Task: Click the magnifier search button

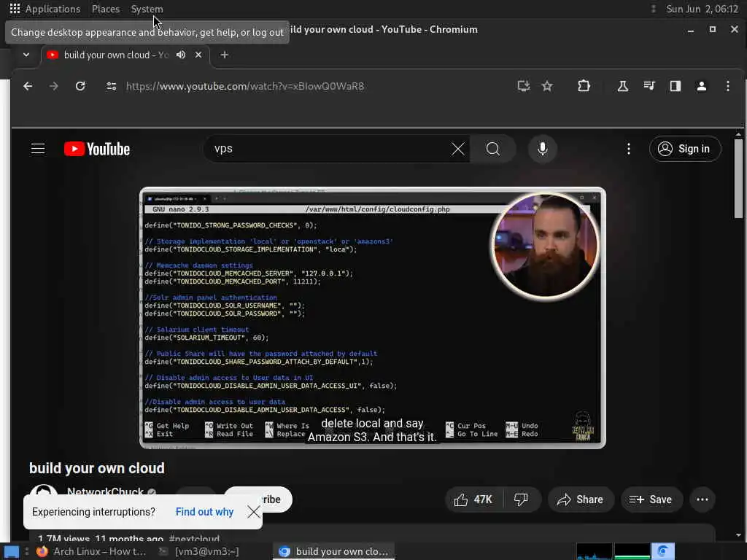Action: click(x=493, y=149)
